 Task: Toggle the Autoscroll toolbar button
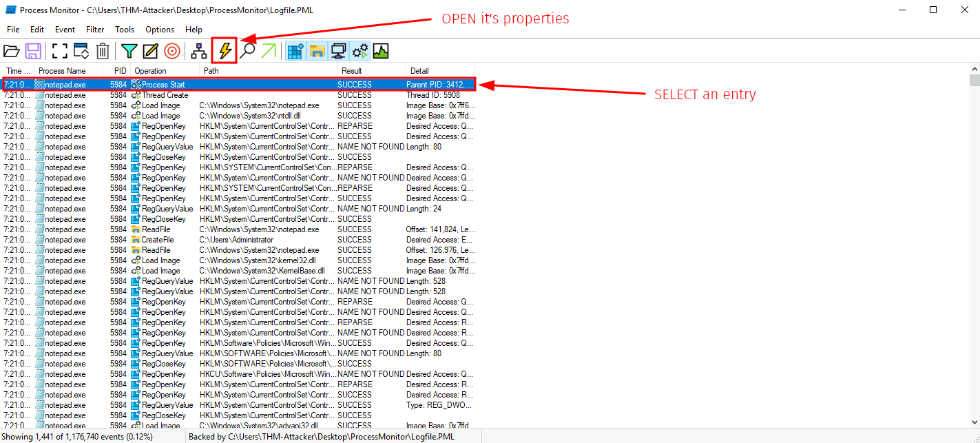[81, 51]
